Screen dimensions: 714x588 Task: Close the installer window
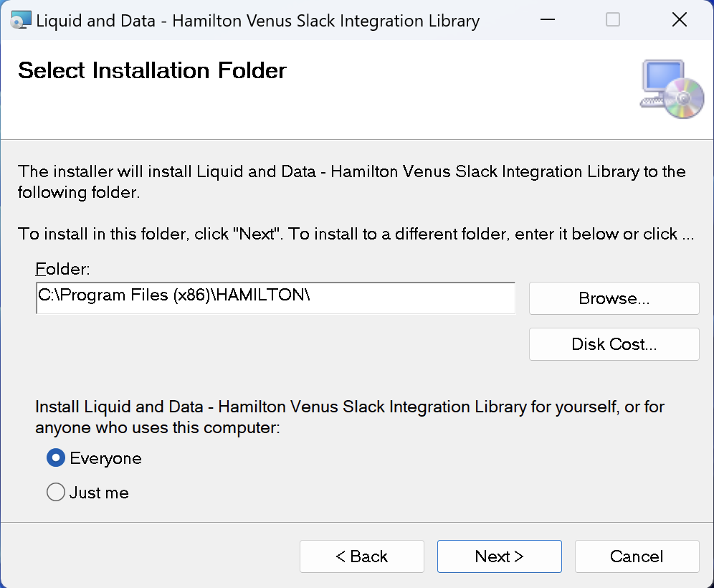[679, 19]
